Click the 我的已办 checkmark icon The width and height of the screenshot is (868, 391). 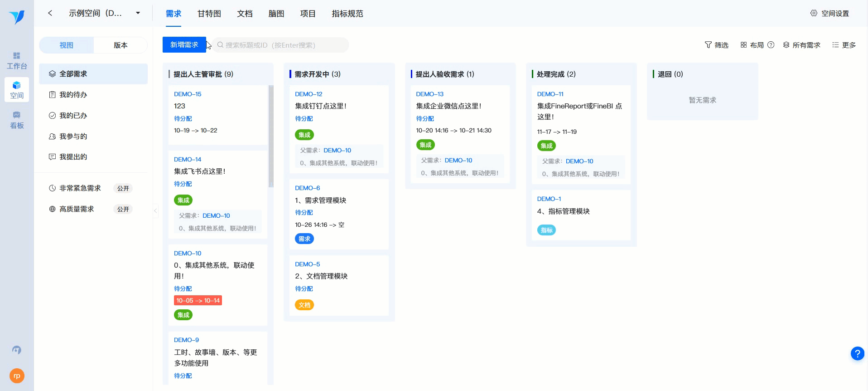(52, 116)
